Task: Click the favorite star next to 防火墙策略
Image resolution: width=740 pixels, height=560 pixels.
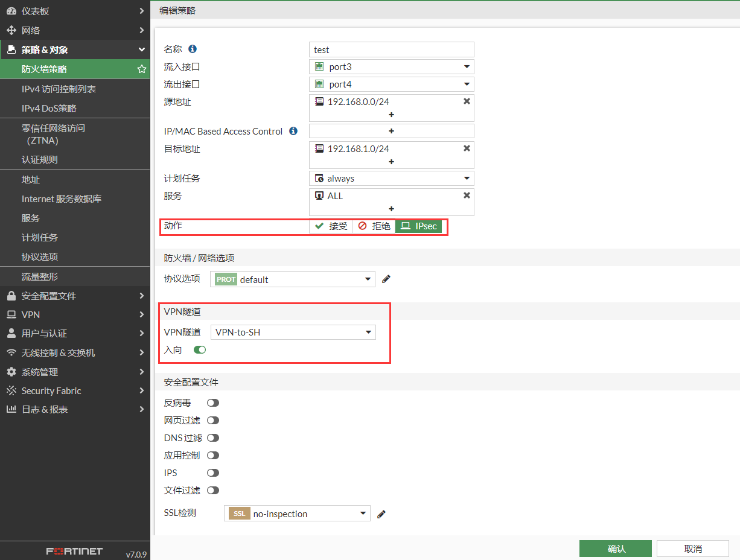Action: (x=142, y=69)
